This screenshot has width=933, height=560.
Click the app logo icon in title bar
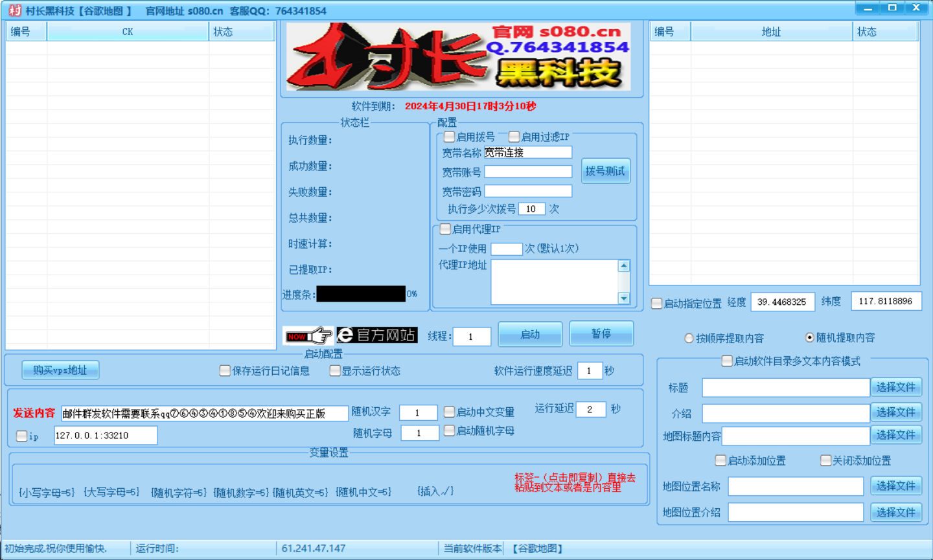[x=14, y=10]
